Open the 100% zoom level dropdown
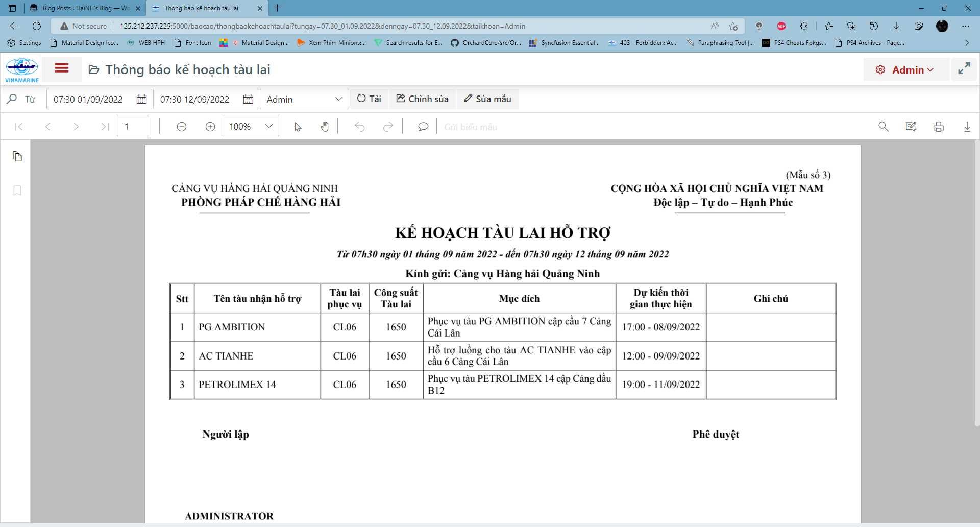The height and width of the screenshot is (527, 980). (x=250, y=127)
